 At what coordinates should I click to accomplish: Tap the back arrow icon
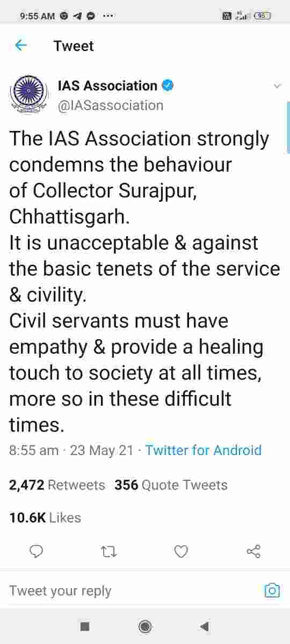tap(21, 46)
